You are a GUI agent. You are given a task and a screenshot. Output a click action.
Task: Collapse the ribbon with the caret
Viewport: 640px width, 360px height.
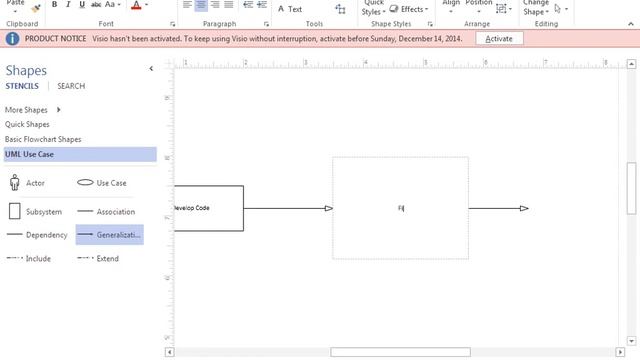pyautogui.click(x=631, y=24)
